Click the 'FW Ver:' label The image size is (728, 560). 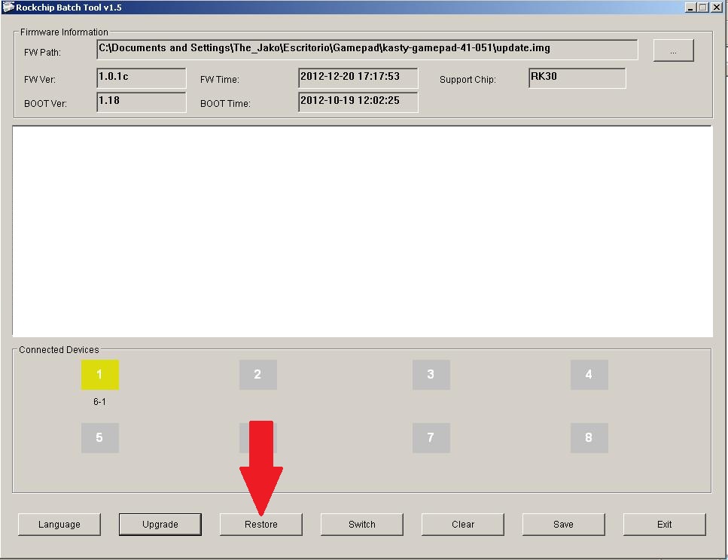click(39, 79)
